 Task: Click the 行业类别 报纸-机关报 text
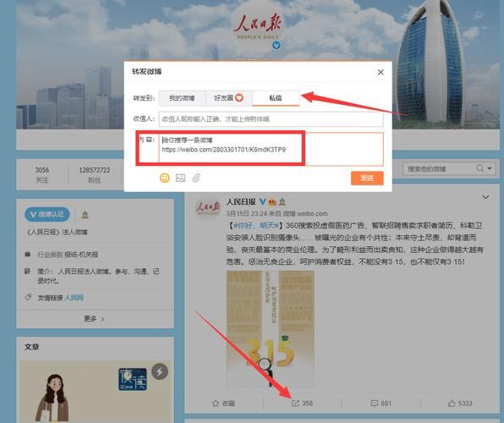point(68,255)
